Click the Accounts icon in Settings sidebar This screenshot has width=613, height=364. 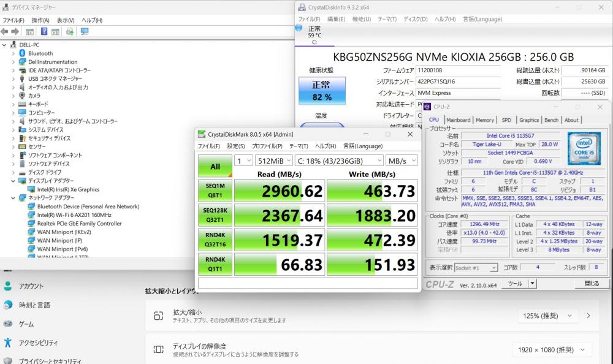8,286
